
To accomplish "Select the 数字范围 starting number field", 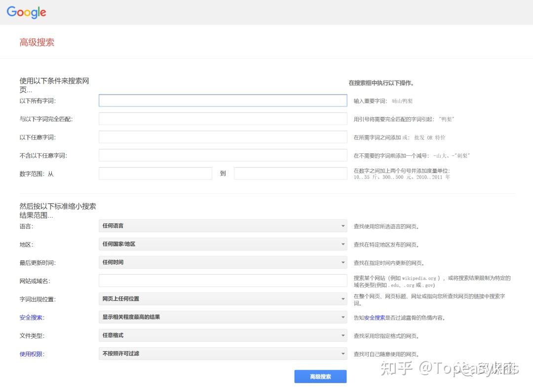I will click(x=155, y=173).
